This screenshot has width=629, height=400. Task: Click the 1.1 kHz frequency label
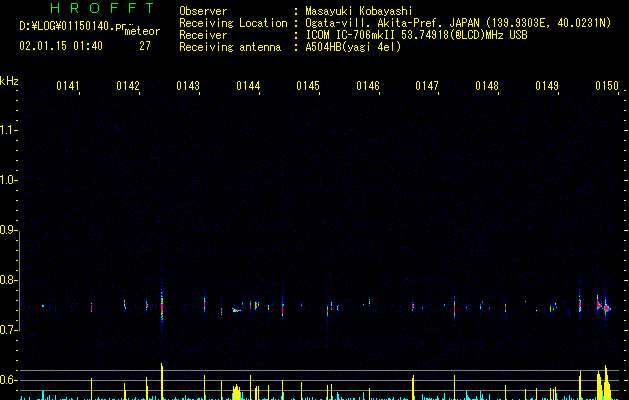8,130
